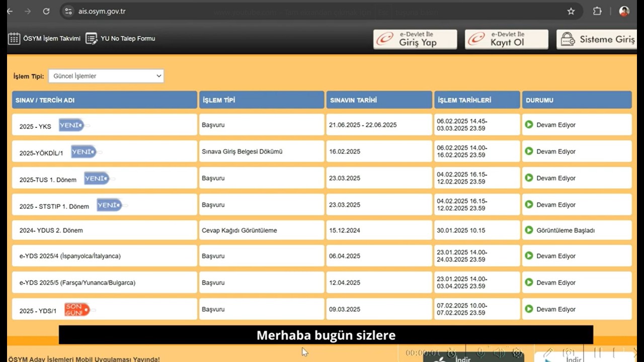Click the green status icon for e-YDS 2025/4
644x362 pixels.
tap(529, 255)
